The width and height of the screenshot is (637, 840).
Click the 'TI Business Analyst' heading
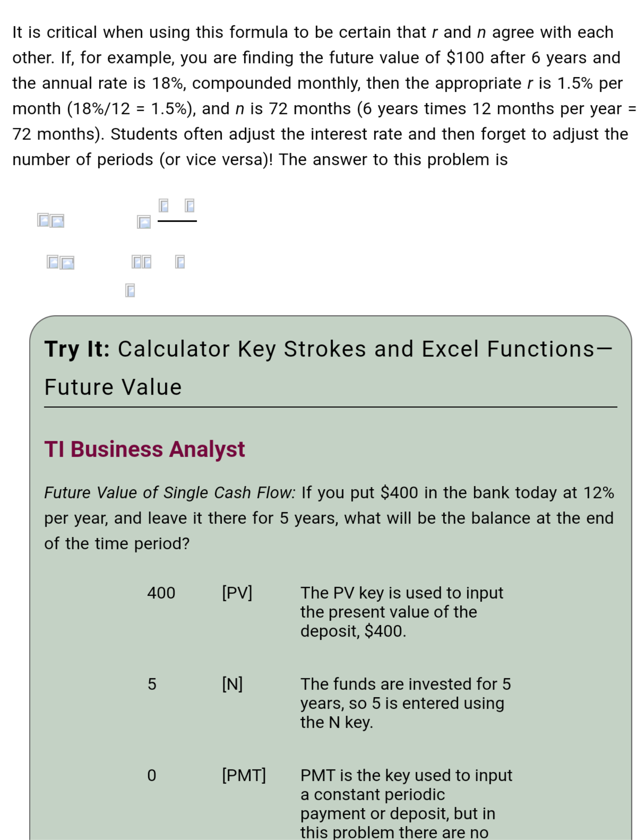pos(144,449)
